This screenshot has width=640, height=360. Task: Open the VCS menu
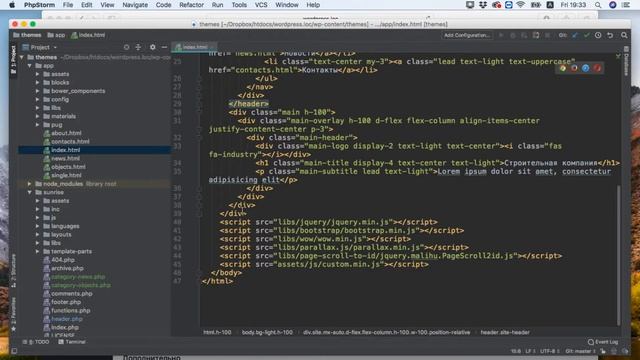click(261, 5)
